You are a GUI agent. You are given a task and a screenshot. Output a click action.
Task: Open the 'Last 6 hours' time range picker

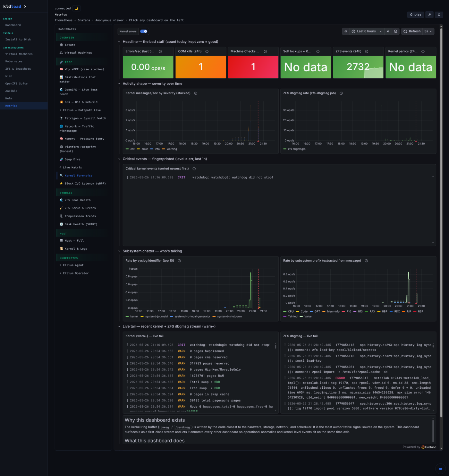pyautogui.click(x=367, y=31)
